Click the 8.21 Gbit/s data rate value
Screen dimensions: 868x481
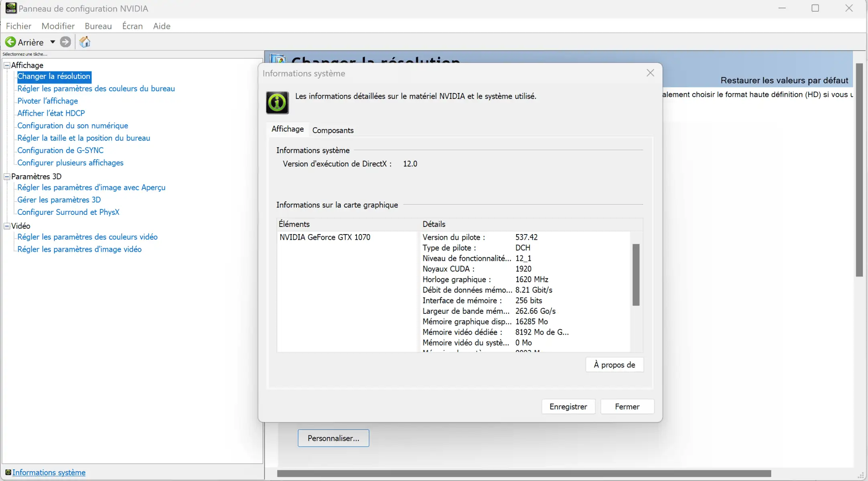point(533,290)
